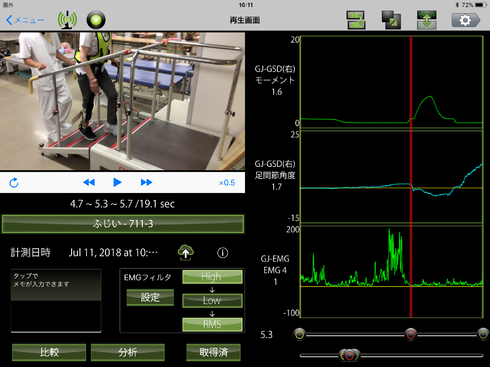Click the video replay loop icon

(14, 183)
